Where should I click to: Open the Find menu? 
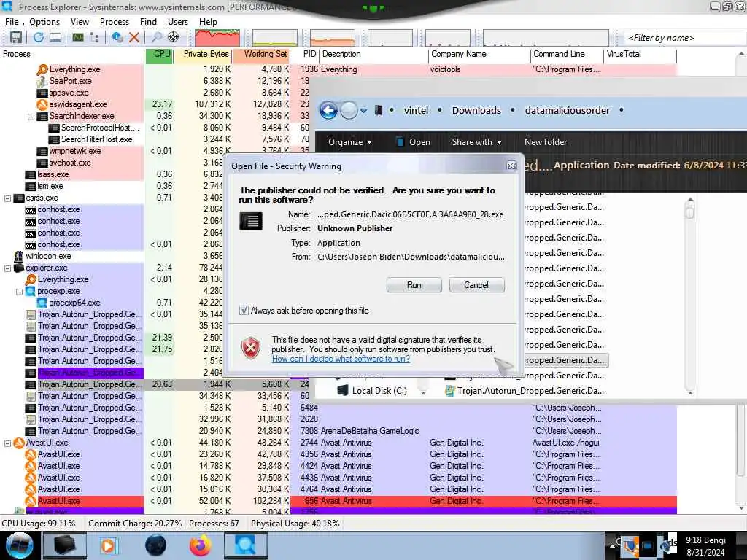(148, 22)
